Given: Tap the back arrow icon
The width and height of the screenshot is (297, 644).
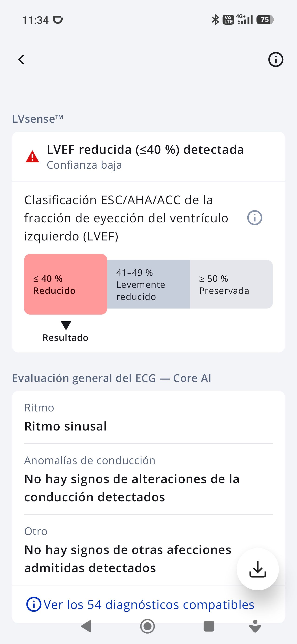Looking at the screenshot, I should click(x=21, y=59).
